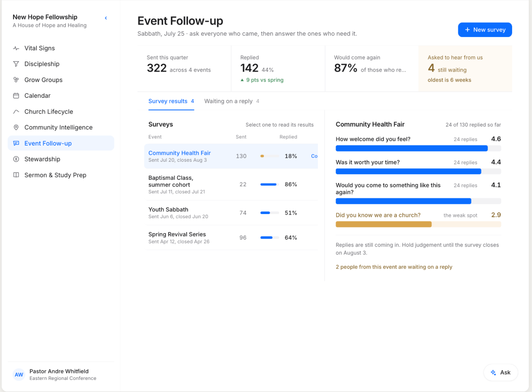Open Church Lifecycle page
This screenshot has width=532, height=392.
[61, 112]
